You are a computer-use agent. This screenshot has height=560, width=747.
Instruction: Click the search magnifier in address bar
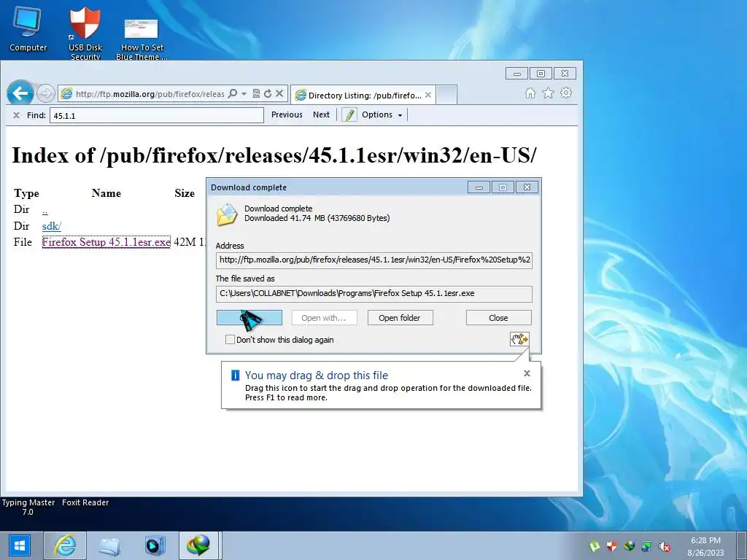click(233, 94)
